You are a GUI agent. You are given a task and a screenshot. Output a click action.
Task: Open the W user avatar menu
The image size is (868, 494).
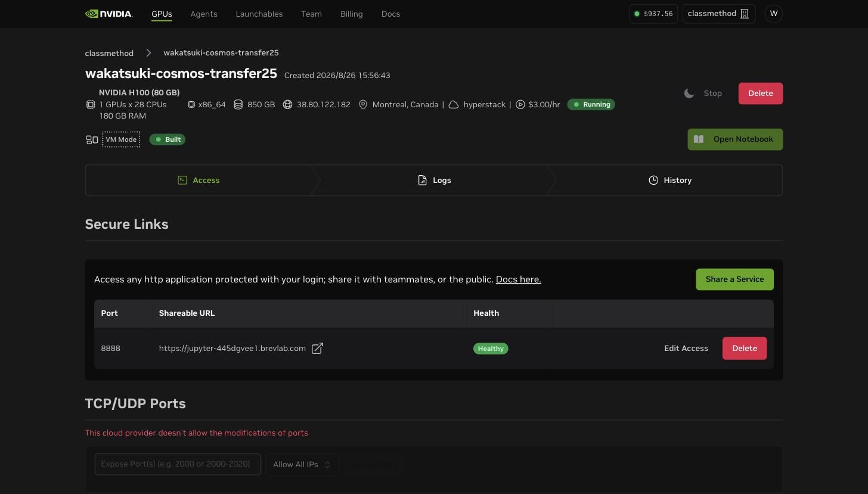[x=774, y=14]
